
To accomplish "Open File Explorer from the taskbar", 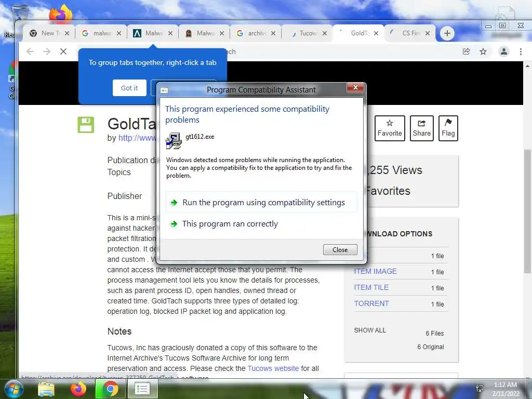I will [x=46, y=389].
